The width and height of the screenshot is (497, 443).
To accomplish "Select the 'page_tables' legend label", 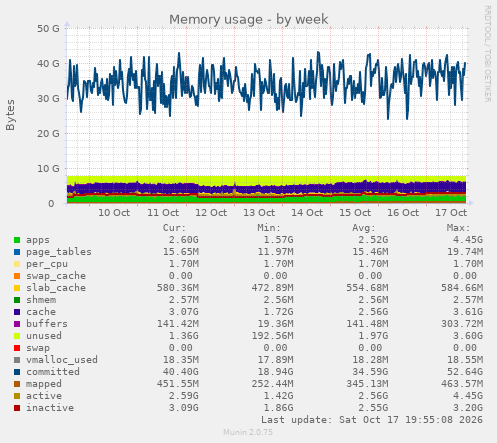I will [x=59, y=252].
